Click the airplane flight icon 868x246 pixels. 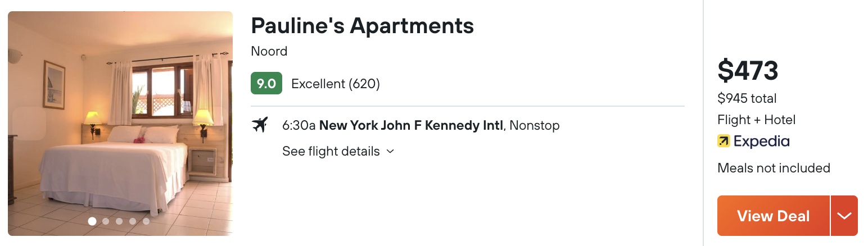click(x=260, y=125)
